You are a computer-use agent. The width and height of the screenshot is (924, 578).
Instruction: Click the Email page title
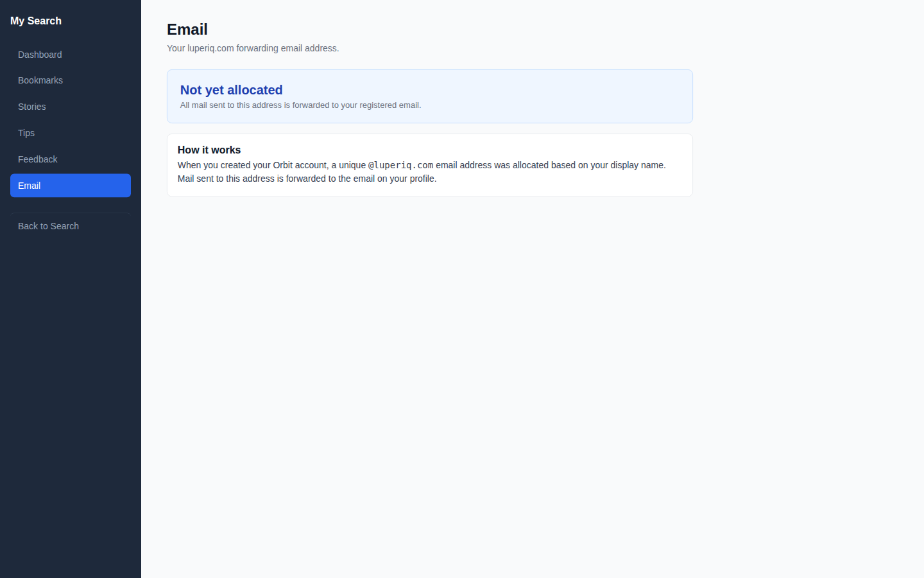[187, 29]
